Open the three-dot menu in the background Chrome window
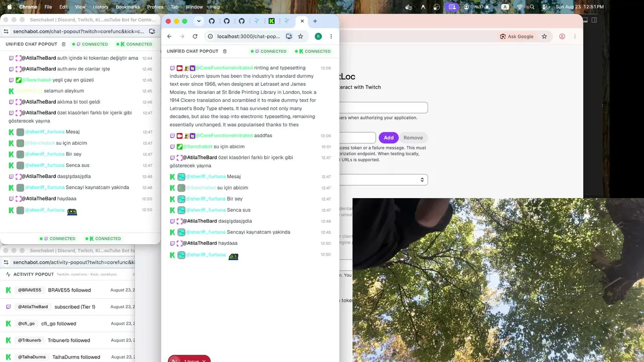 pyautogui.click(x=575, y=36)
